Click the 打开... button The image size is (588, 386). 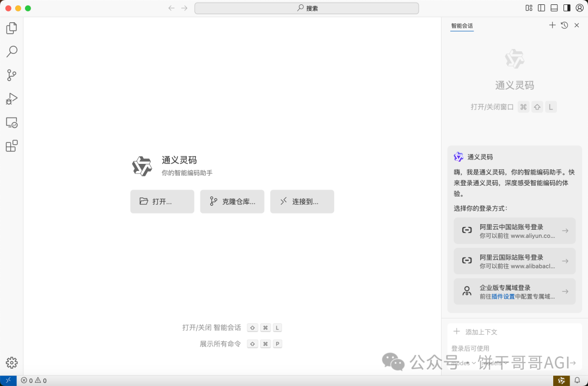coord(162,201)
